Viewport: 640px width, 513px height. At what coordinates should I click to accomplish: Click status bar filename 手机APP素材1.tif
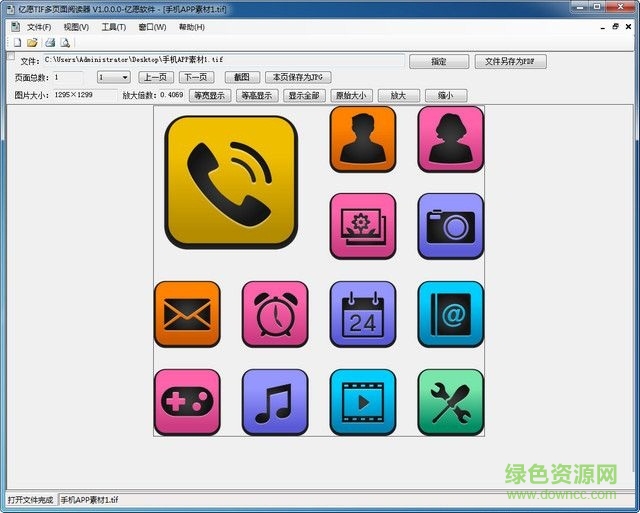point(89,500)
